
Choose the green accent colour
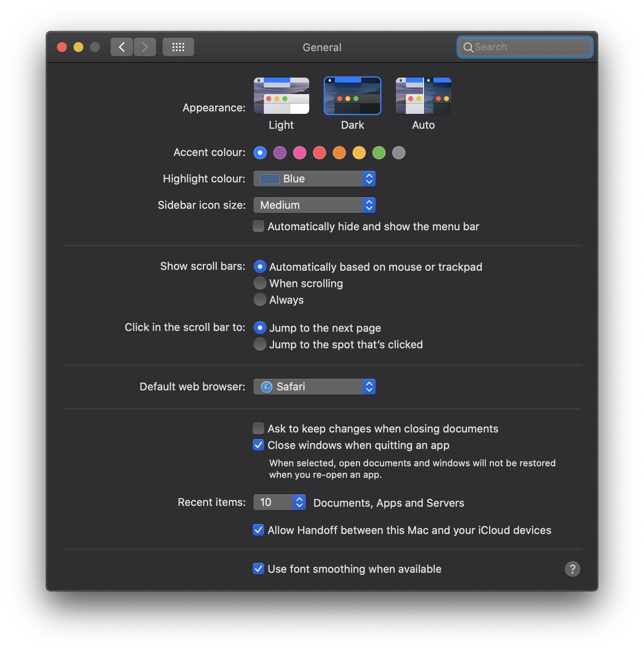point(379,153)
